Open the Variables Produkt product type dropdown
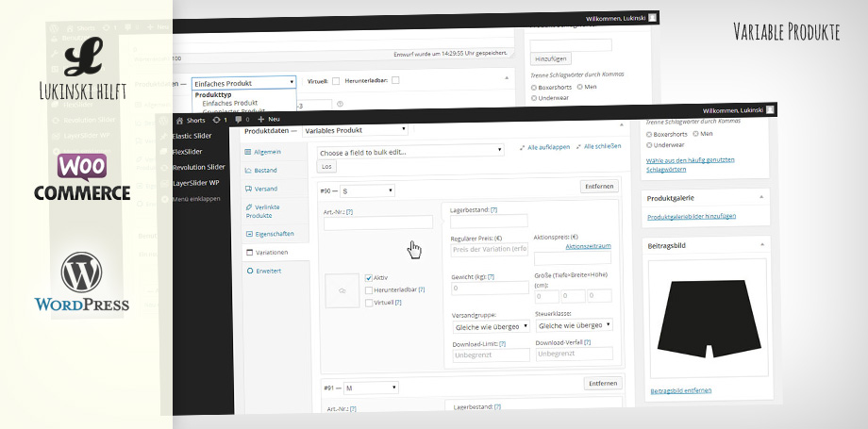 point(355,130)
